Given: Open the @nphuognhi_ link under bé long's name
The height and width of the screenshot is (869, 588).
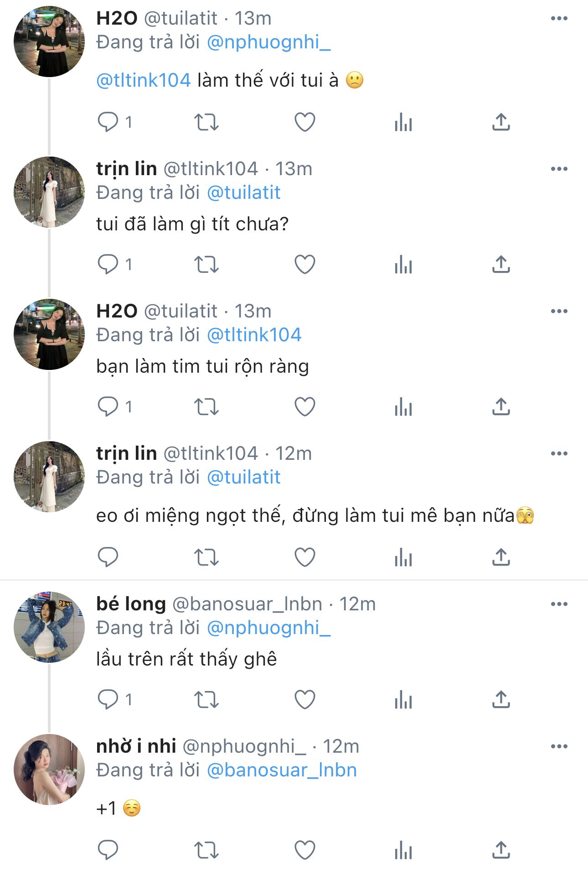Looking at the screenshot, I should point(268,628).
